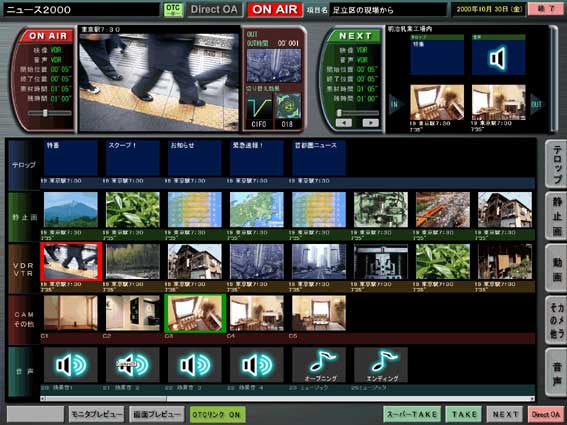Toggle the OTCリンク ON button

[217, 415]
